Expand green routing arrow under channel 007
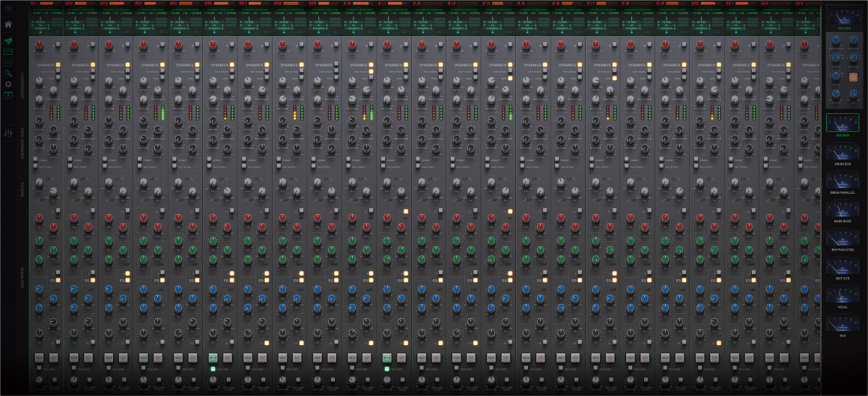The width and height of the screenshot is (868, 396). pos(248,32)
